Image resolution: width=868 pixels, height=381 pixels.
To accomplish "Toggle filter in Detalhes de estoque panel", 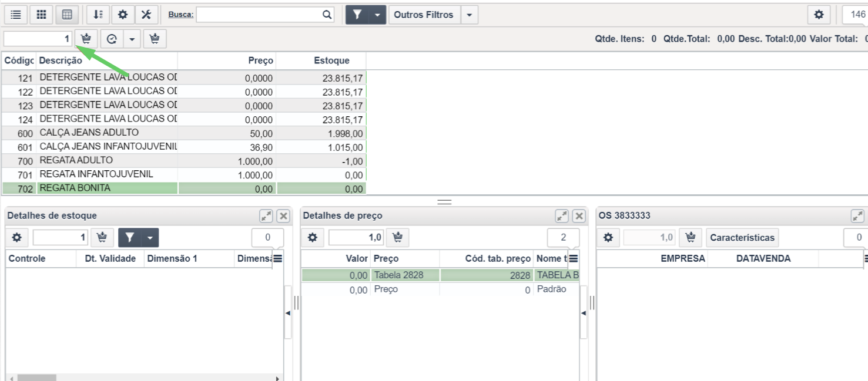I will coord(130,238).
